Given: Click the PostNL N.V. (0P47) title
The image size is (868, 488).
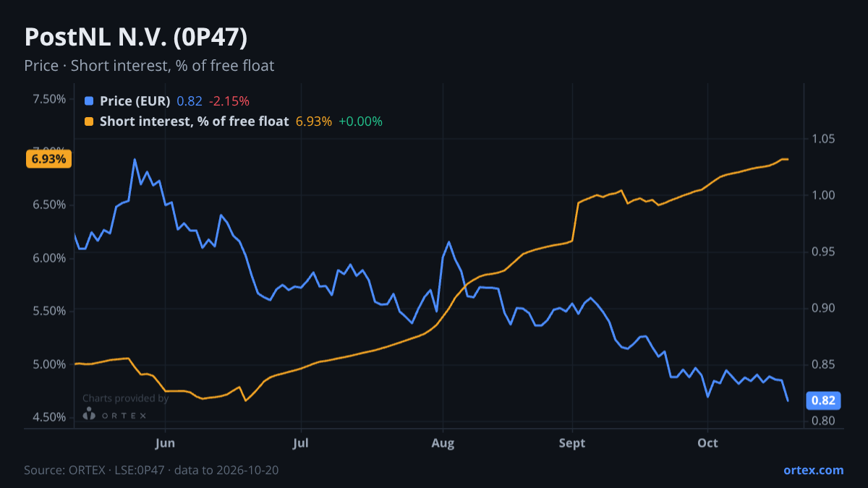Looking at the screenshot, I should click(136, 38).
